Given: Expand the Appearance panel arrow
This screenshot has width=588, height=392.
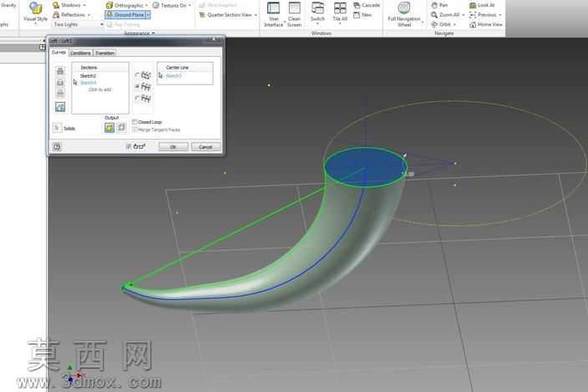Looking at the screenshot, I should [154, 33].
